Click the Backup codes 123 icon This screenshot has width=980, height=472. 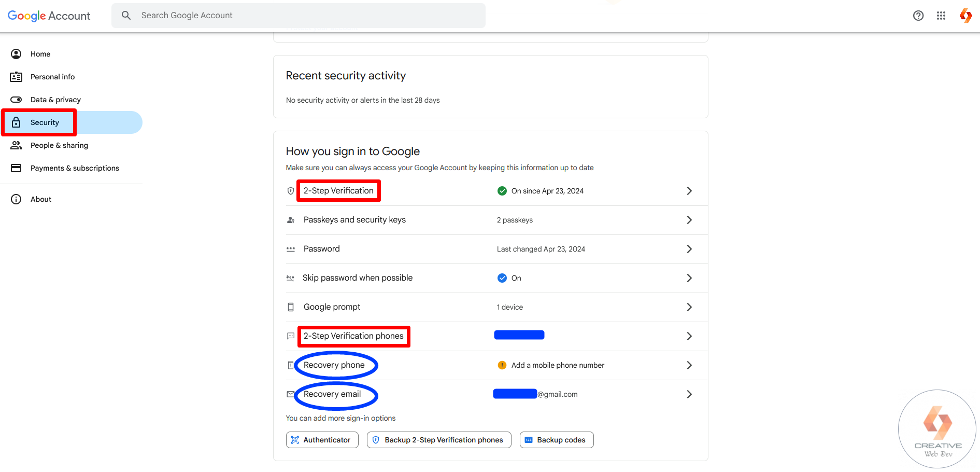(x=529, y=440)
